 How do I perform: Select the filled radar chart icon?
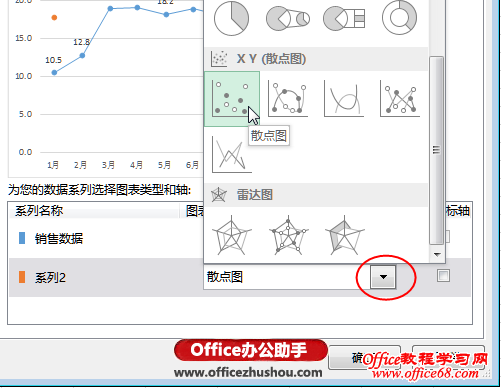pos(345,235)
